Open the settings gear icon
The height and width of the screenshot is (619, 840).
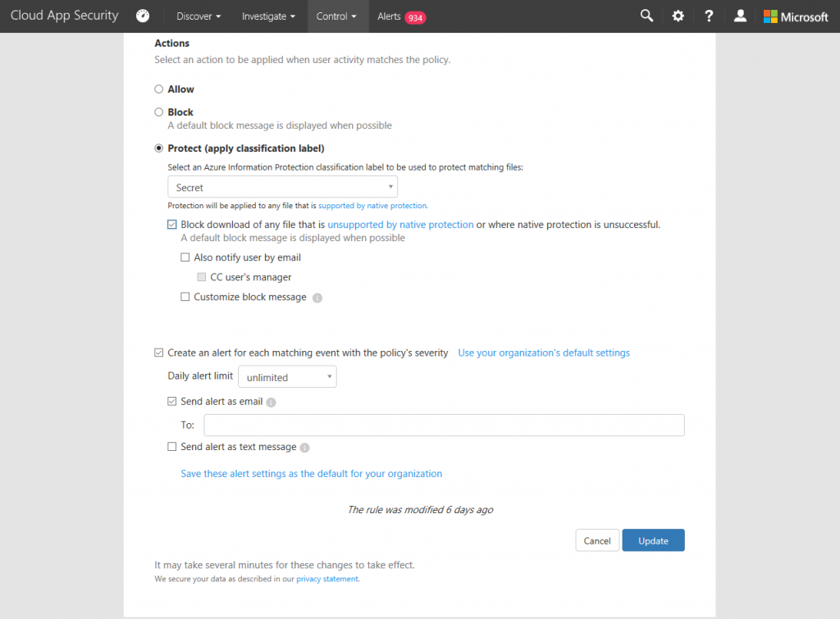click(677, 15)
